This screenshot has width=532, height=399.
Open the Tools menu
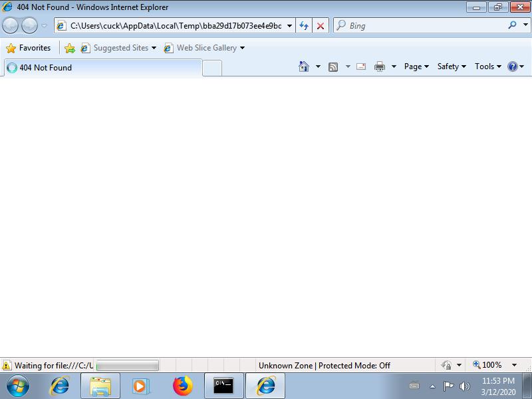488,66
